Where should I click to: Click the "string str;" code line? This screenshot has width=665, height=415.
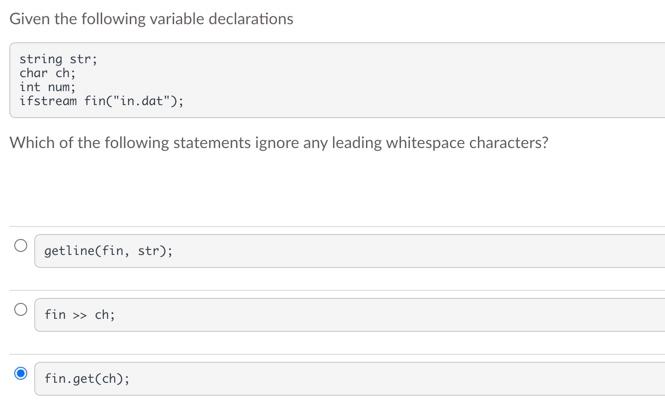pyautogui.click(x=58, y=59)
